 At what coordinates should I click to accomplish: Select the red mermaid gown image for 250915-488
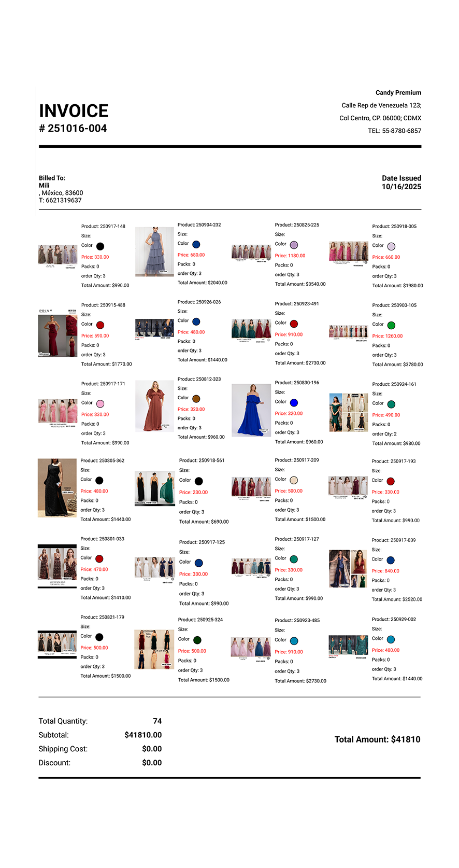[x=58, y=333]
